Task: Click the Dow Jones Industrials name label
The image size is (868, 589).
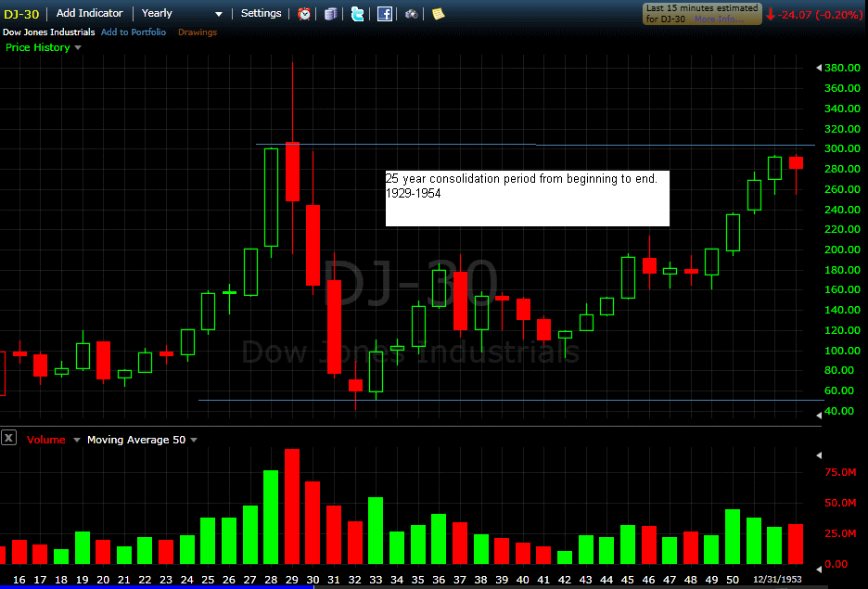Action: click(x=49, y=32)
